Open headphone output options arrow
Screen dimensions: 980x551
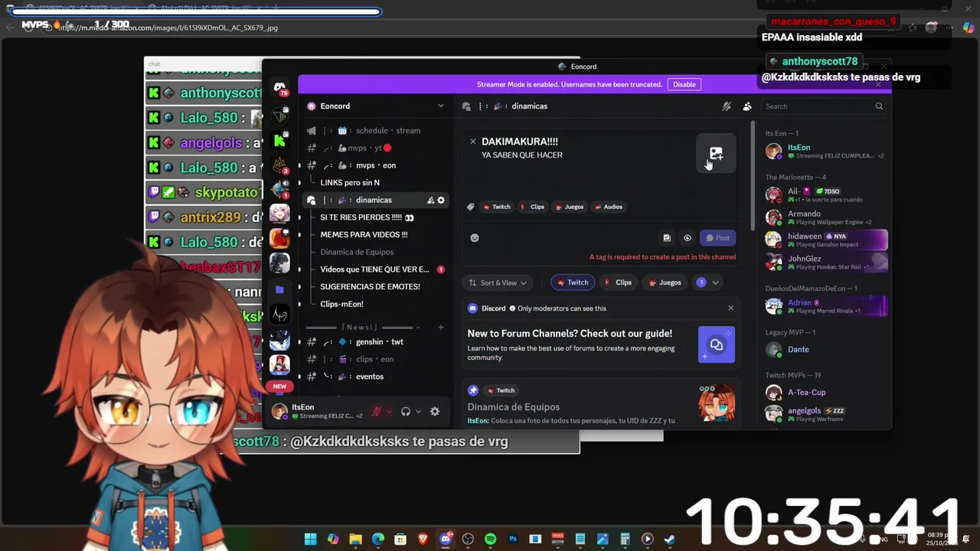click(418, 412)
